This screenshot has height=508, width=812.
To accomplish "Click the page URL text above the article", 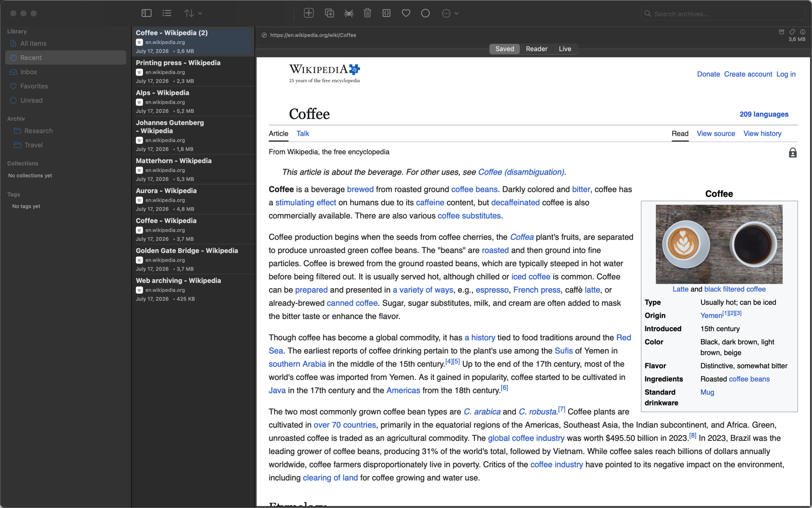I will 313,35.
